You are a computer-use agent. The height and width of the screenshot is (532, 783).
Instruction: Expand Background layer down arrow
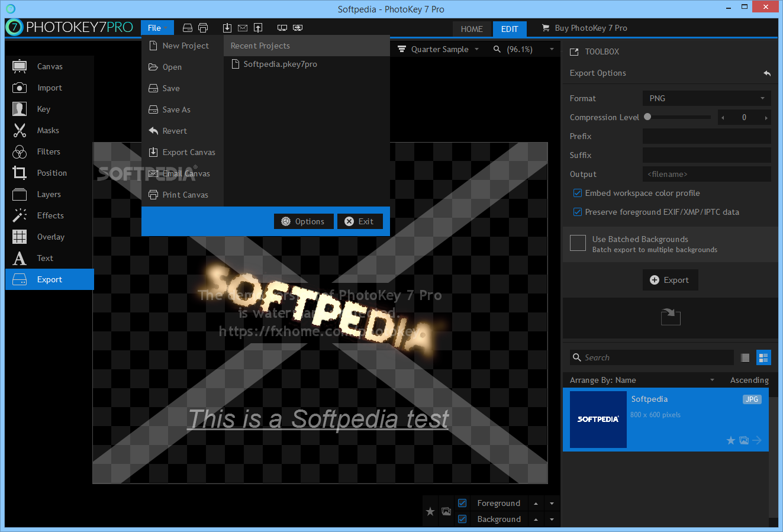pyautogui.click(x=552, y=520)
